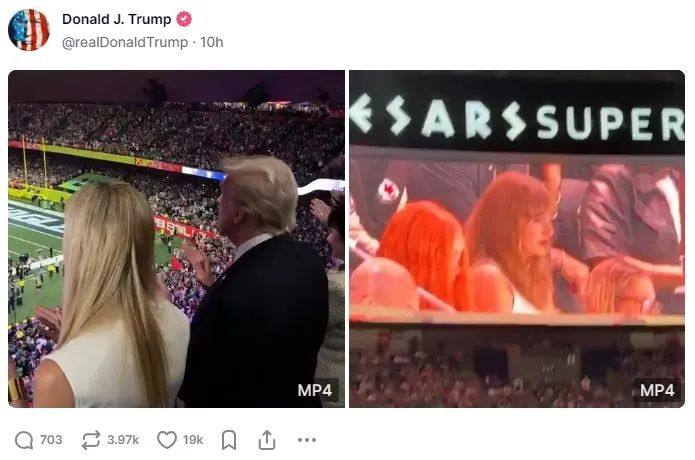The width and height of the screenshot is (695, 460).
Task: Click the MP4 label on left video
Action: (315, 390)
